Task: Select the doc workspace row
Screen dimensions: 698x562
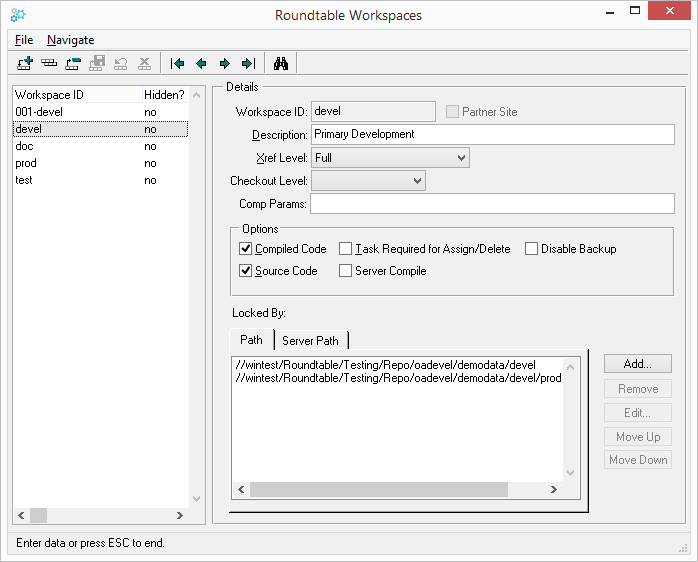Action: coord(101,146)
